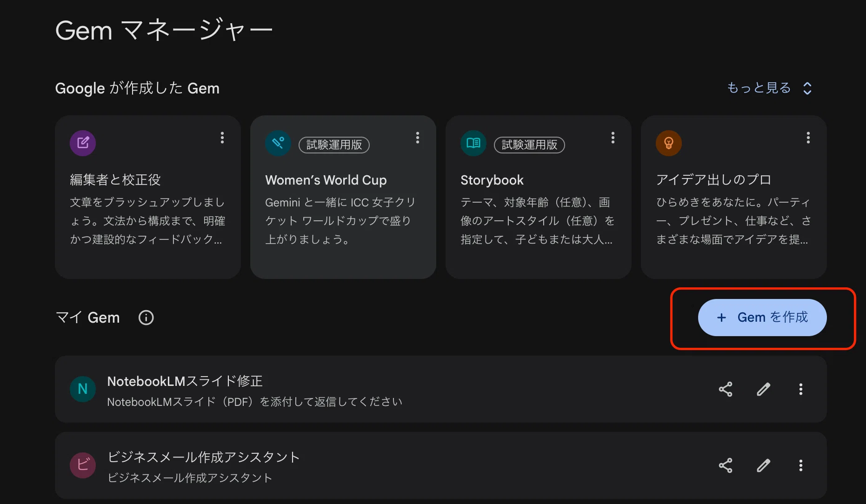Click the maroon ビ avatar icon

(x=83, y=465)
